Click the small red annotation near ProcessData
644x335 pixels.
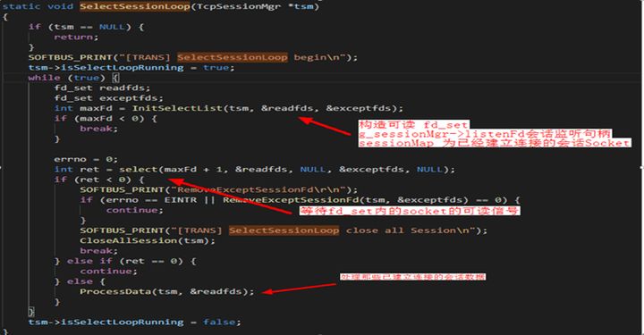(412, 277)
